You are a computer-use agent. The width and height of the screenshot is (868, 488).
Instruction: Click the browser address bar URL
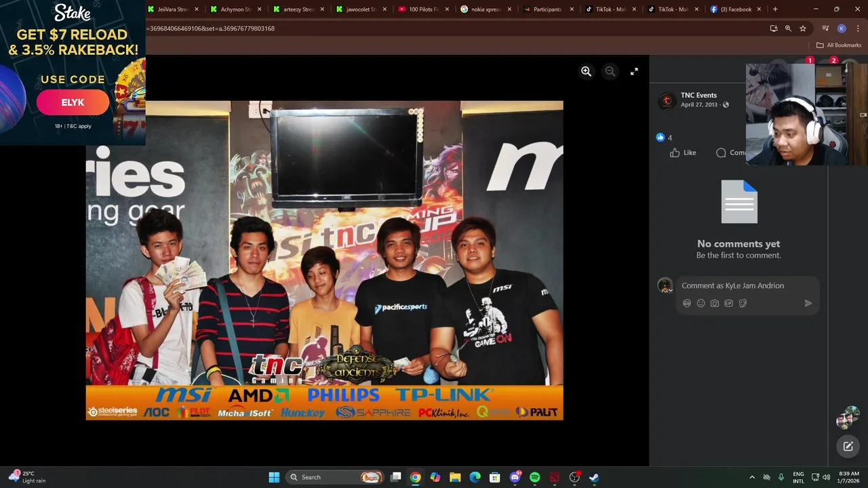(210, 28)
